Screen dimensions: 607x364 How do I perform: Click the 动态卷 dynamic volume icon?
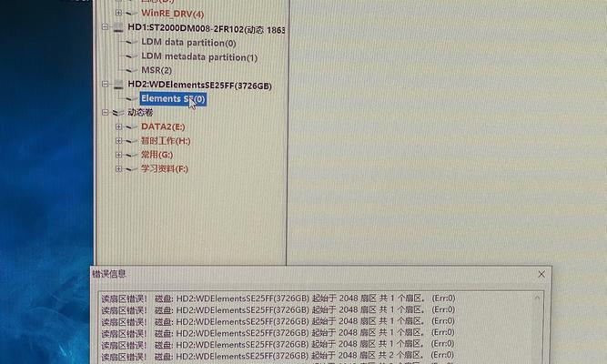tap(118, 113)
